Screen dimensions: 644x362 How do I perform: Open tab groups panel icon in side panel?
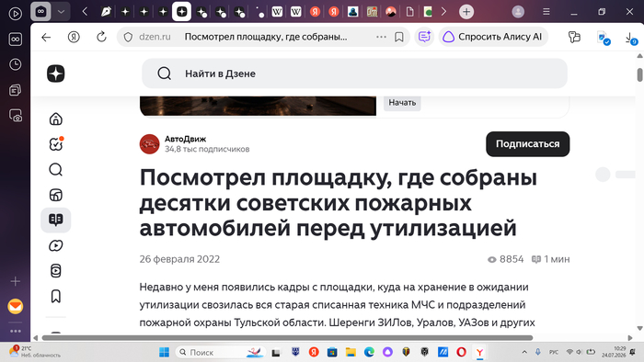pyautogui.click(x=16, y=90)
